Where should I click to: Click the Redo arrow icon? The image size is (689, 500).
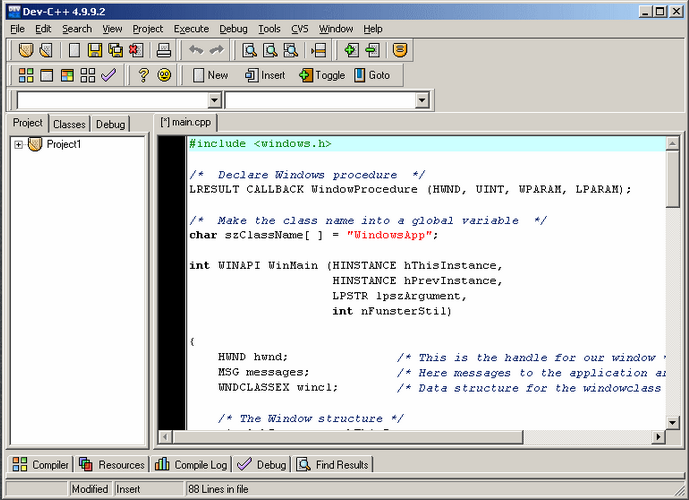tap(217, 51)
